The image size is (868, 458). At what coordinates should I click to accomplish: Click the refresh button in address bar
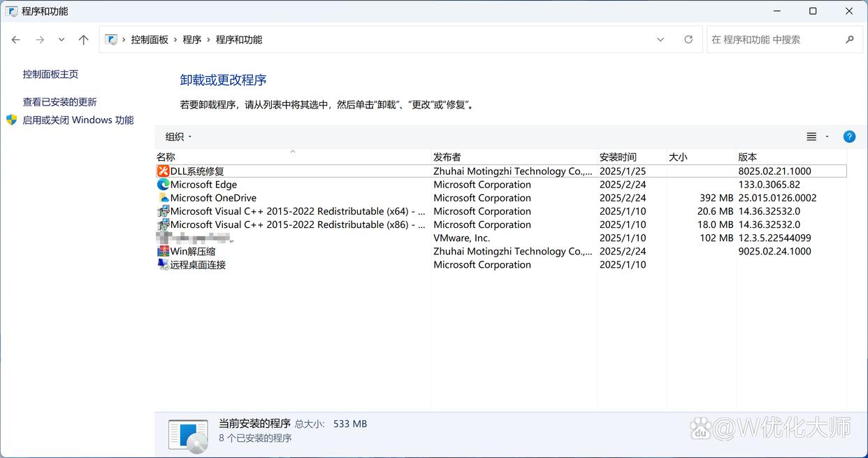(688, 40)
